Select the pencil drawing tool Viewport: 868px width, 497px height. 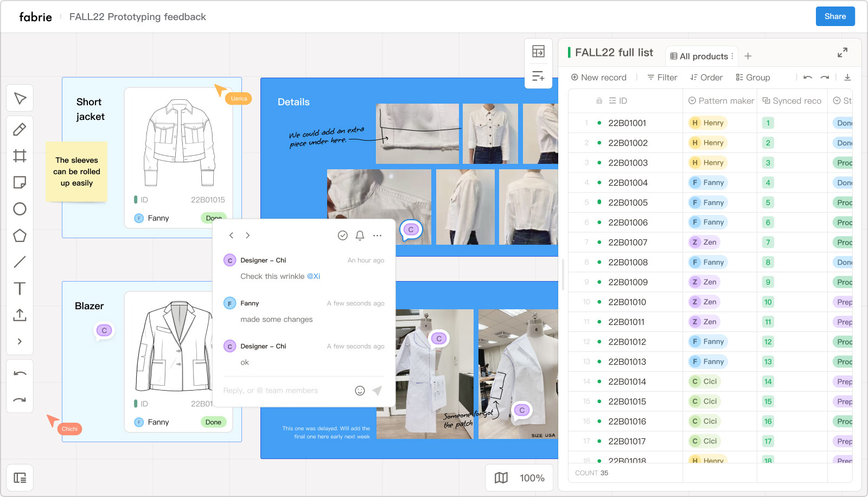pyautogui.click(x=20, y=130)
